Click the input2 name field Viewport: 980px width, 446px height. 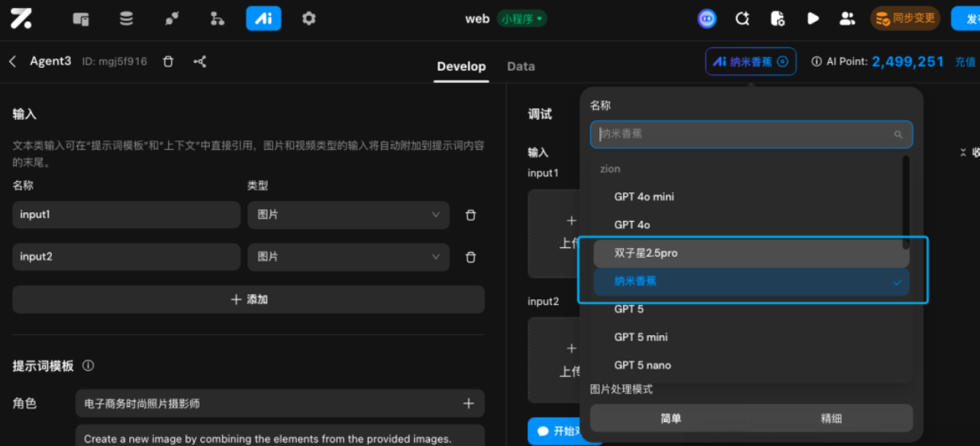[x=126, y=257]
